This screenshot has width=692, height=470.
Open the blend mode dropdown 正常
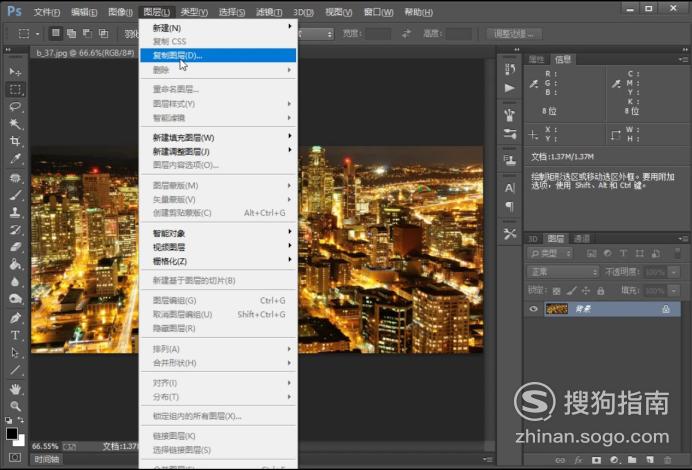tap(563, 272)
